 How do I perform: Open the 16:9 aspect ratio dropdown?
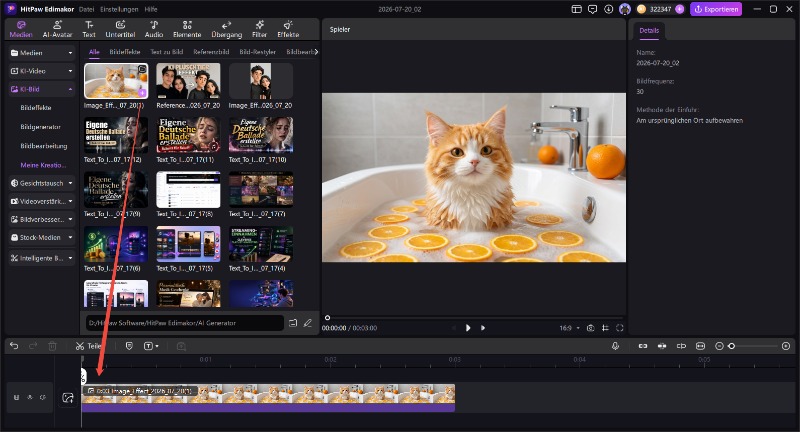[569, 328]
